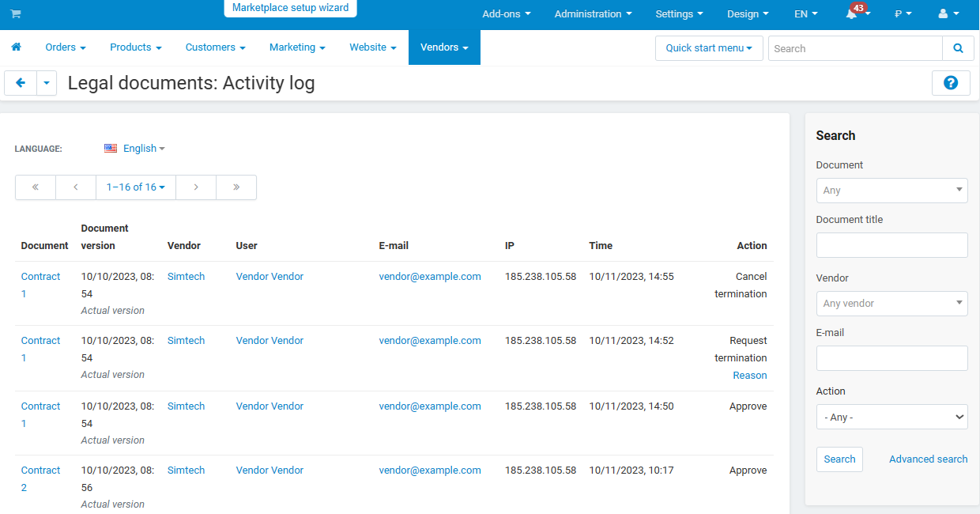
Task: Go to next page arrow
Action: click(x=196, y=187)
